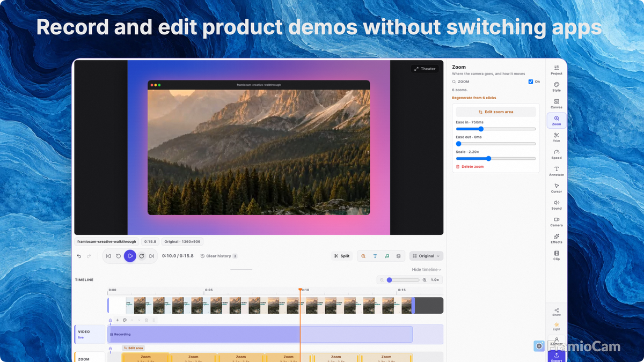Click the Scale slider
644x362 pixels.
pos(496,158)
